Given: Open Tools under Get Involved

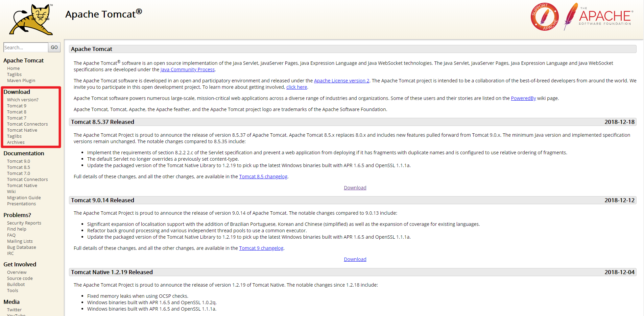Looking at the screenshot, I should tap(13, 290).
